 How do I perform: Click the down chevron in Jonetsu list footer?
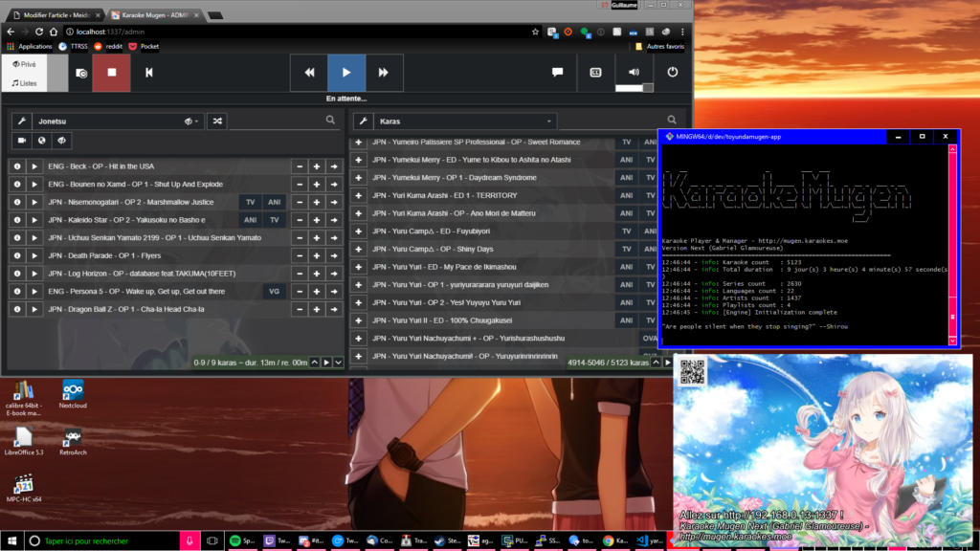click(338, 363)
